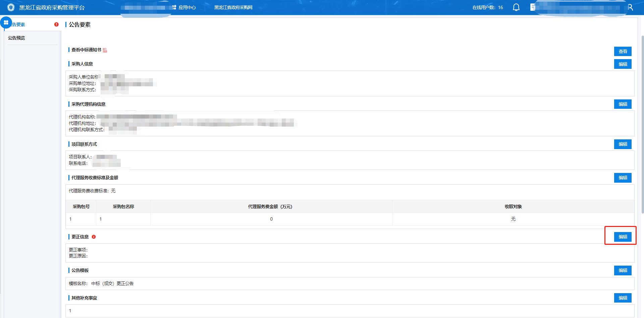This screenshot has height=318, width=644.
Task: Edit the 采购代理机构信息 section
Action: coord(623,104)
